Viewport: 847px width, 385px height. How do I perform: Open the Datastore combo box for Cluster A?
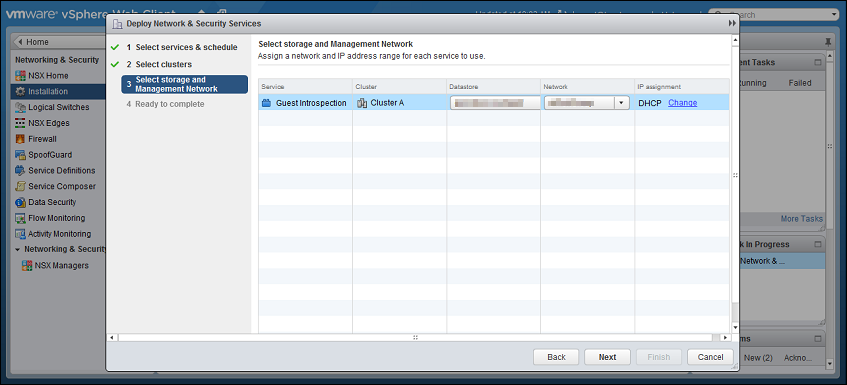495,103
